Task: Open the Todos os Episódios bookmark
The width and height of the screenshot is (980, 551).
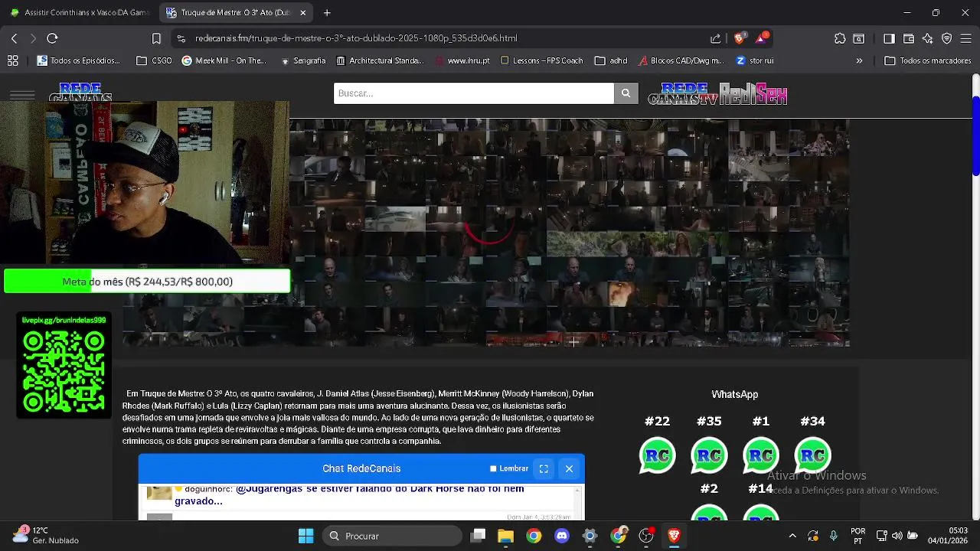Action: point(78,60)
